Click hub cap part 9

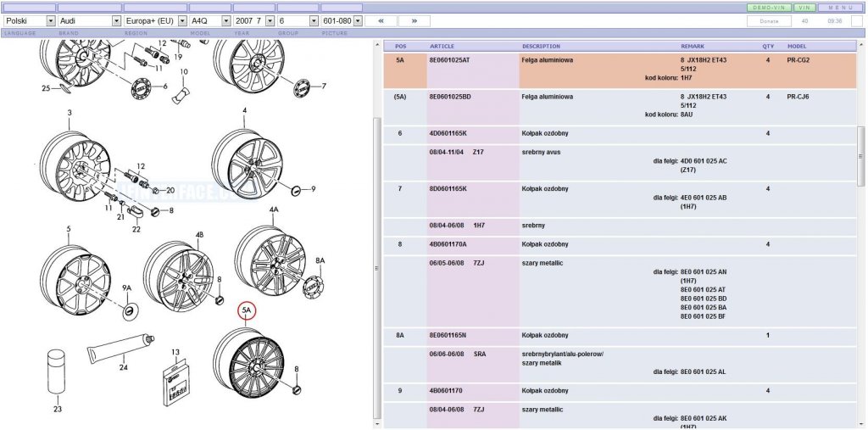[x=298, y=191]
